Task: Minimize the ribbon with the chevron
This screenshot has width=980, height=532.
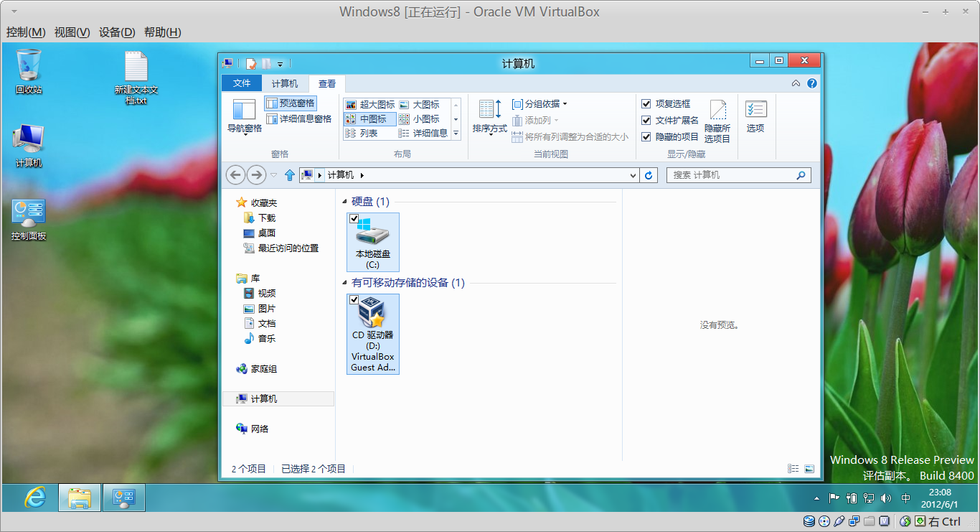Action: tap(796, 83)
